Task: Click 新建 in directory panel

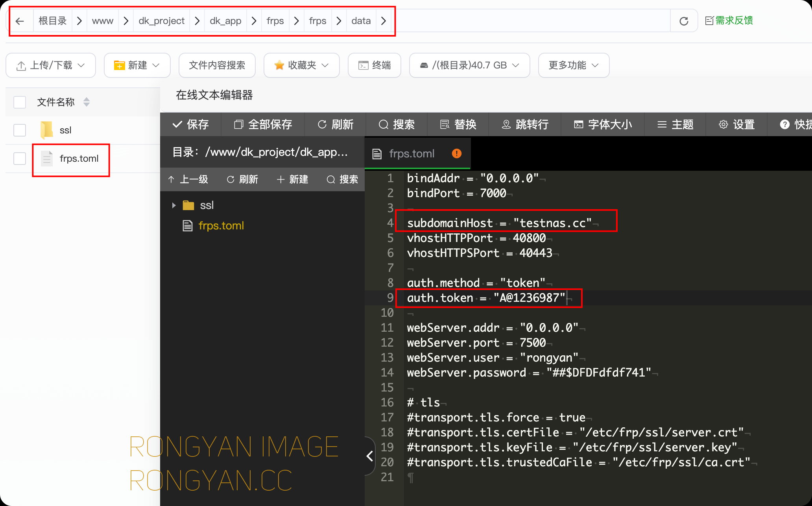Action: (x=292, y=179)
